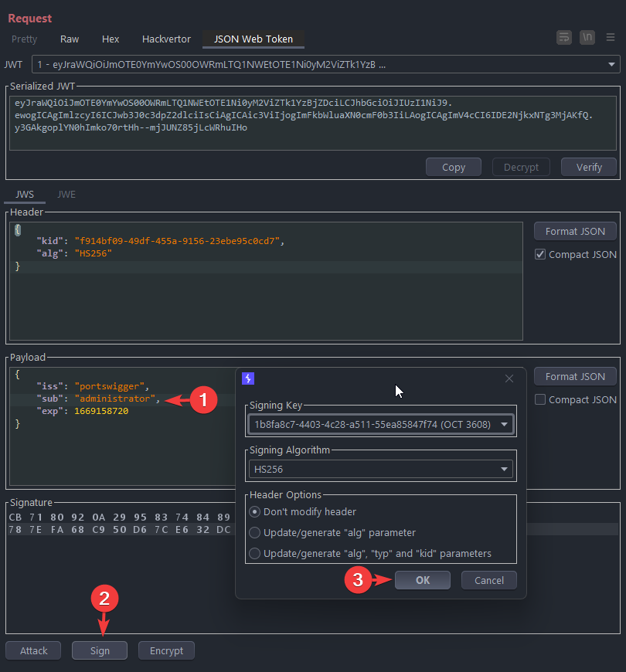Close the signing dialog with the X
The image size is (626, 672).
click(509, 378)
